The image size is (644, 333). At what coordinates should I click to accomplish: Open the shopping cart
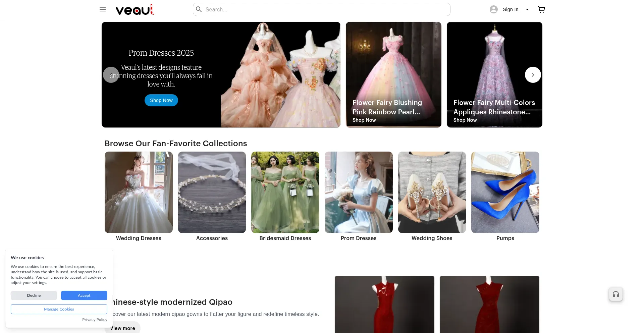(x=541, y=9)
